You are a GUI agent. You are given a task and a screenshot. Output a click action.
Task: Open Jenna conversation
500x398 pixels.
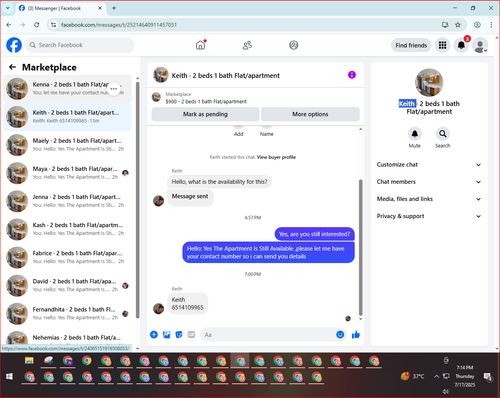[67, 201]
